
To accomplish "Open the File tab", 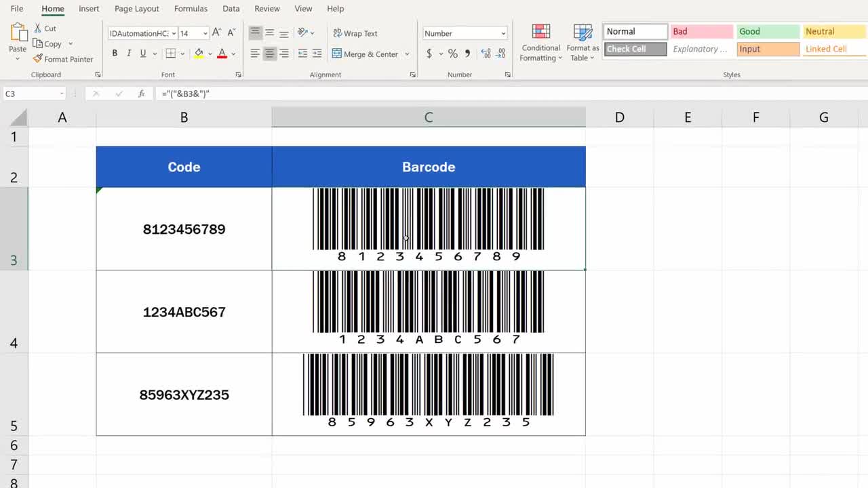I will tap(17, 9).
